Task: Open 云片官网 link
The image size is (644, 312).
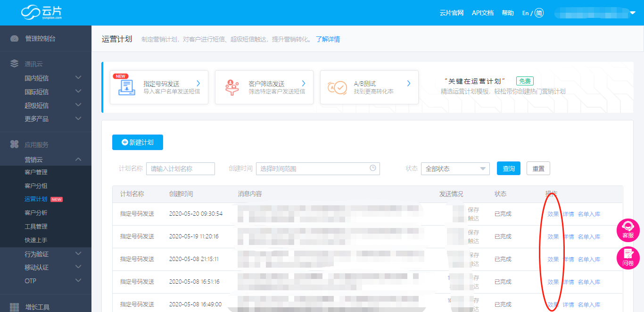Action: (452, 13)
